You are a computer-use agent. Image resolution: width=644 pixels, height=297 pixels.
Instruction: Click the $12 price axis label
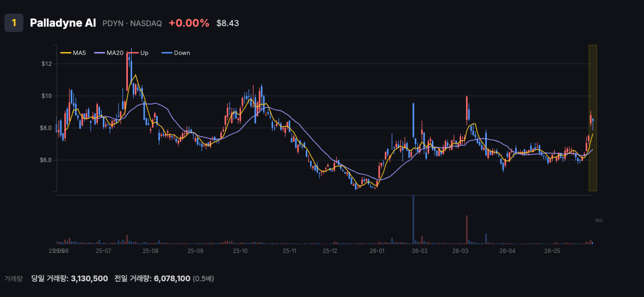point(46,64)
